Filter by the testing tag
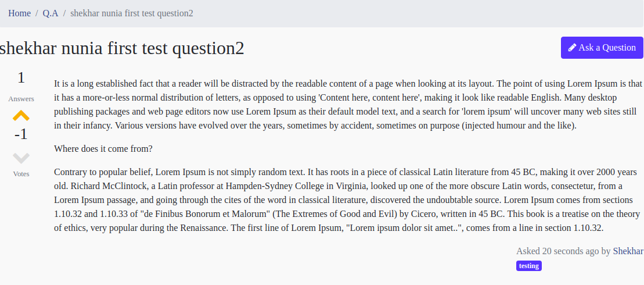 tap(529, 266)
